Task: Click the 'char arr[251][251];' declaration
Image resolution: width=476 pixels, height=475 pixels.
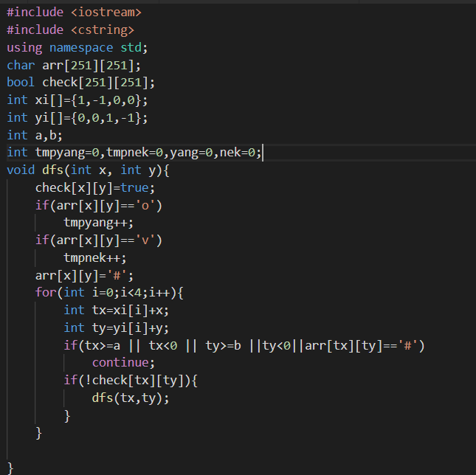Action: [74, 65]
